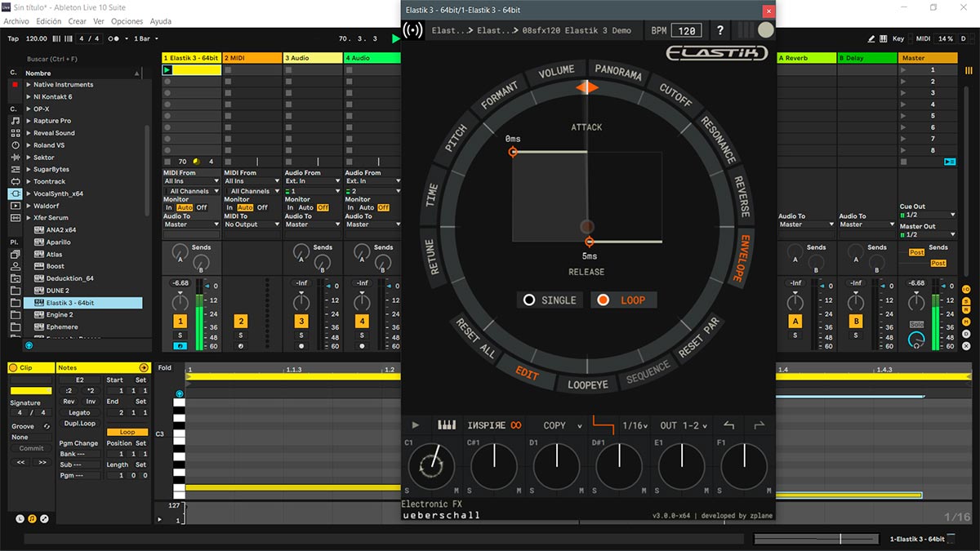980x551 pixels.
Task: Toggle the Elastik keyboard icon
Action: (447, 425)
